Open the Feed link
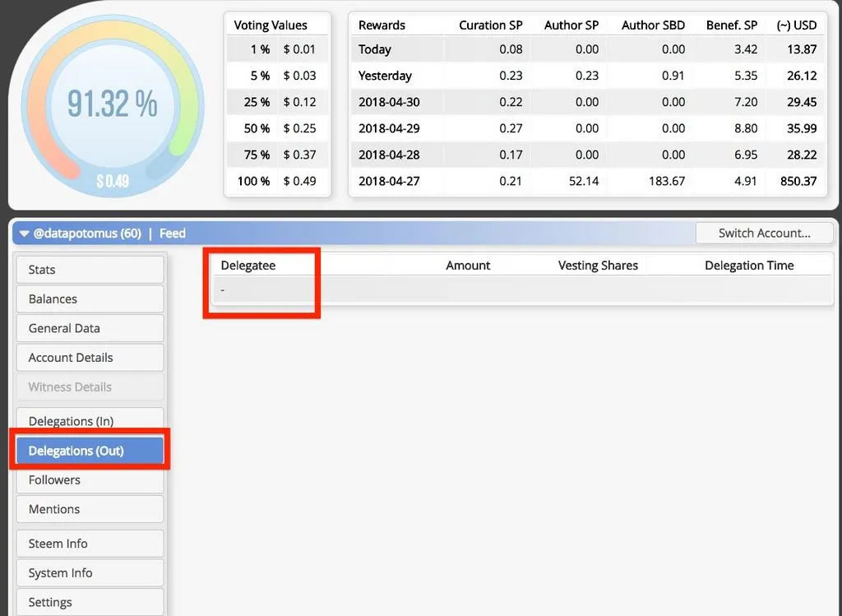Viewport: 842px width, 616px height. (173, 234)
